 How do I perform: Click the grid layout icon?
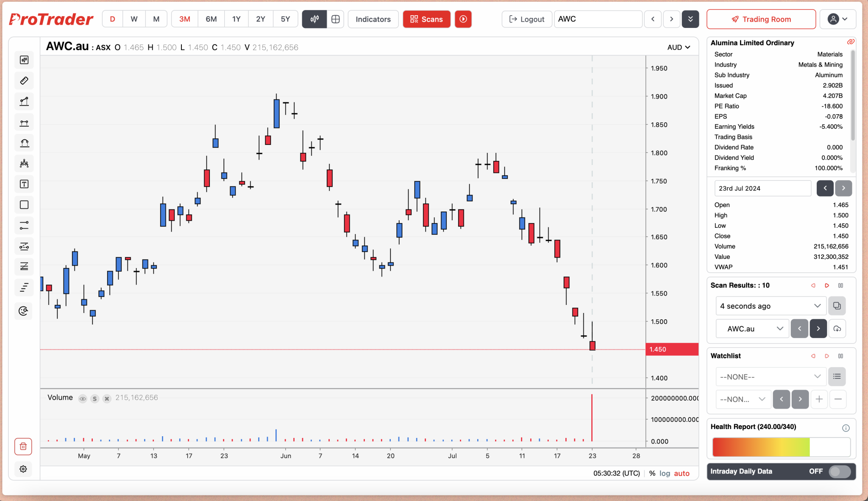[335, 19]
